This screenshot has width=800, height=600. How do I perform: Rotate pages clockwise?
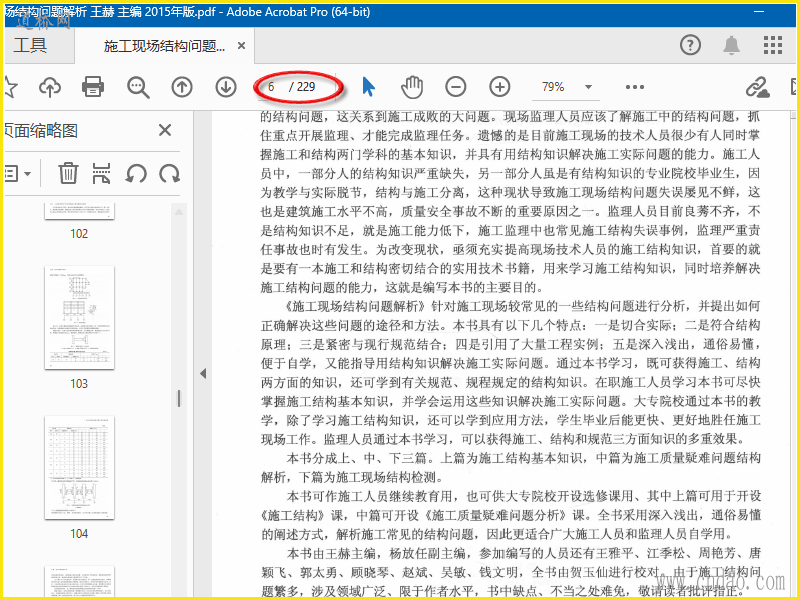pyautogui.click(x=169, y=174)
